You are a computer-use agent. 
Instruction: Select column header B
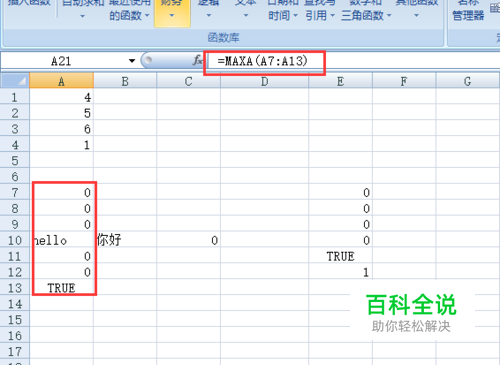(125, 81)
